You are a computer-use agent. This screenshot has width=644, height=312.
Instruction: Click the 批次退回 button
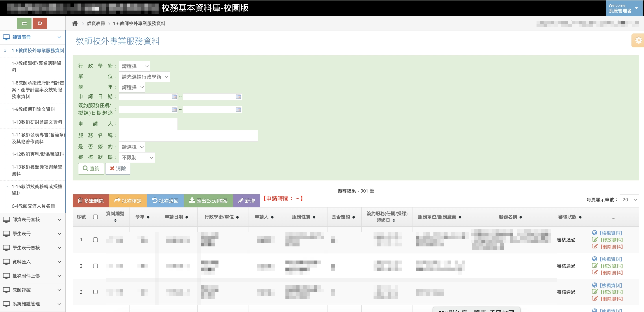[165, 201]
